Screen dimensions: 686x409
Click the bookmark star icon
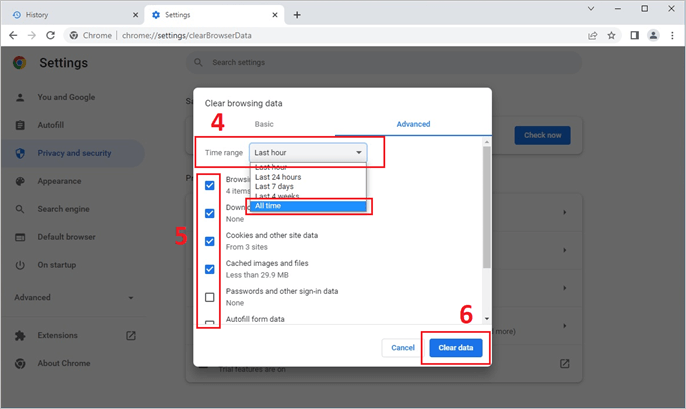pyautogui.click(x=612, y=35)
